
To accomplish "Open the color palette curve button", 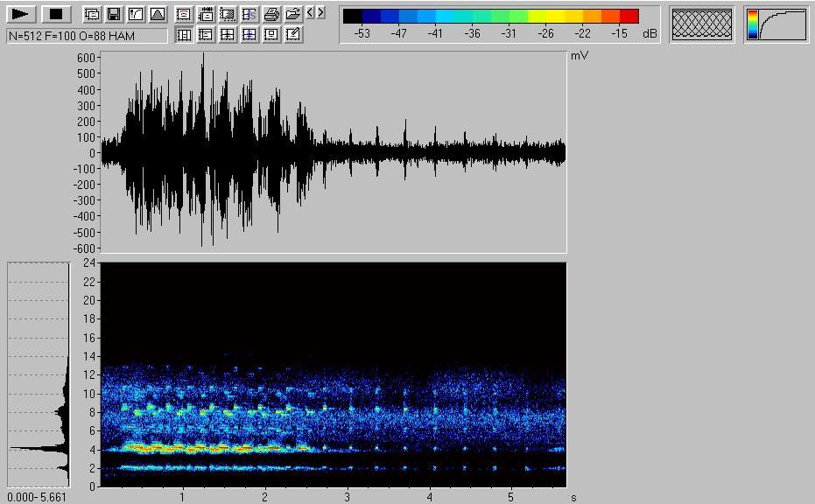I will point(776,24).
